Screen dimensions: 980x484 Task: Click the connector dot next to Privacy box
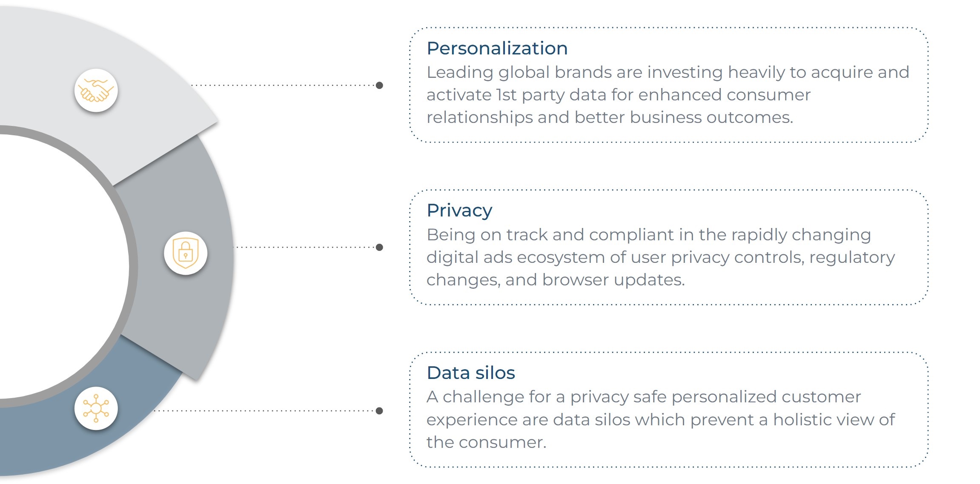click(x=379, y=247)
